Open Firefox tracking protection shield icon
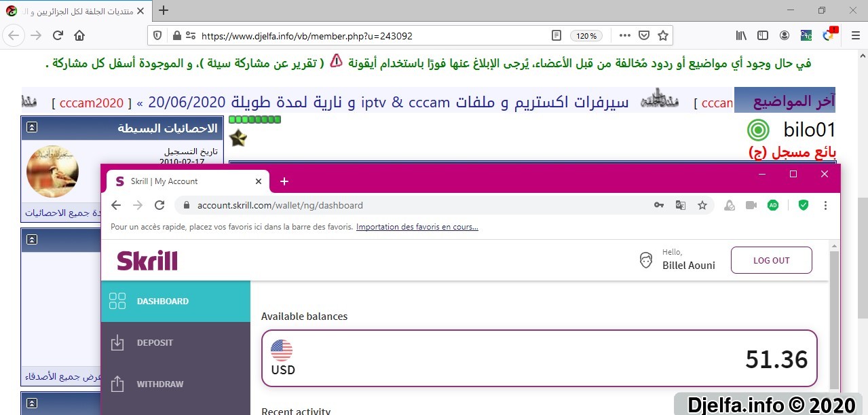Image resolution: width=868 pixels, height=415 pixels. click(x=157, y=36)
